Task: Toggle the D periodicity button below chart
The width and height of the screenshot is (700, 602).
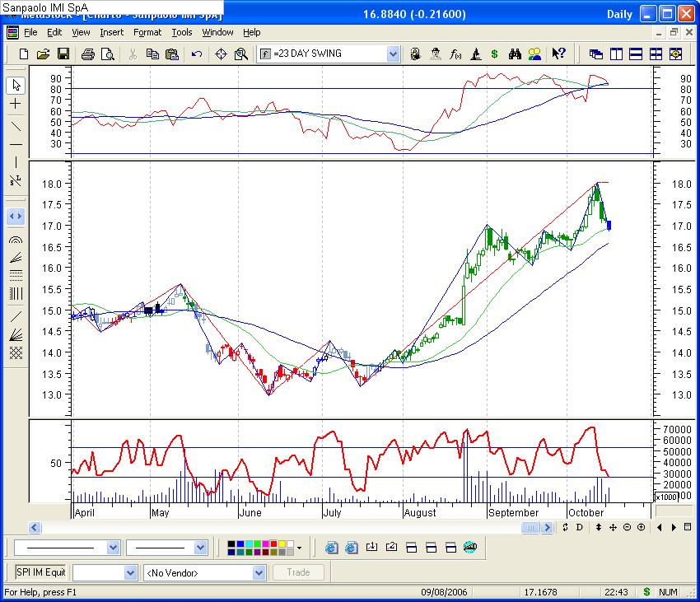Action: [x=579, y=527]
